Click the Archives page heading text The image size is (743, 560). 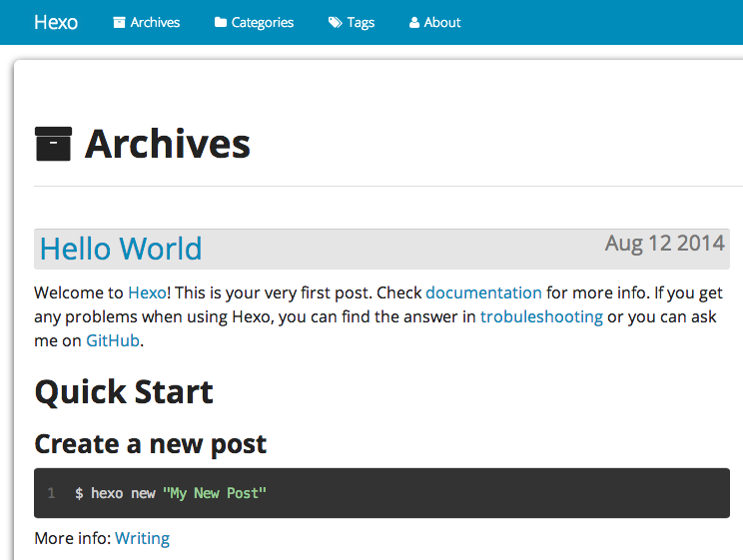[167, 144]
